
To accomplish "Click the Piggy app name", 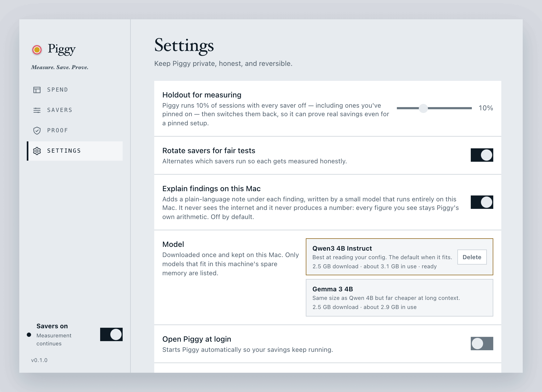I will pos(62,49).
